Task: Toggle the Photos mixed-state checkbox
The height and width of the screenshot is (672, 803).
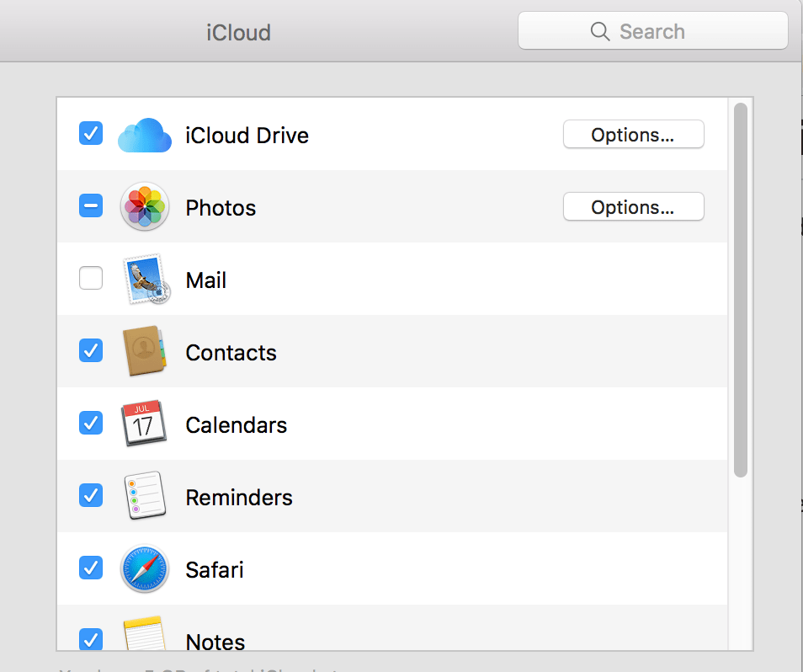Action: (x=91, y=205)
